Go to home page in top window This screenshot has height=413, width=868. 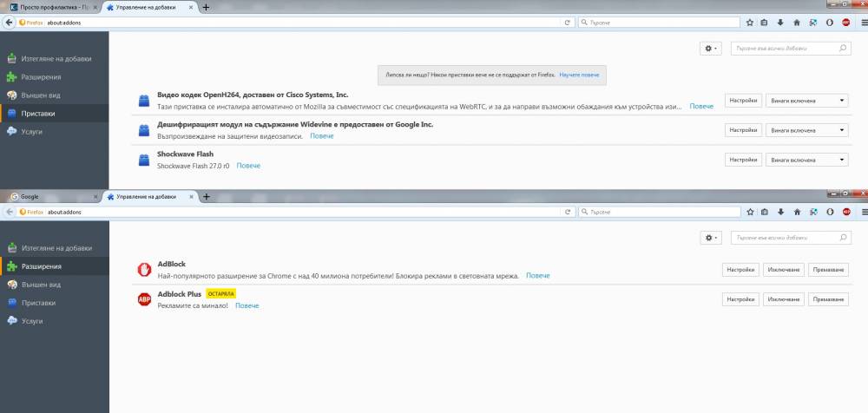(797, 23)
